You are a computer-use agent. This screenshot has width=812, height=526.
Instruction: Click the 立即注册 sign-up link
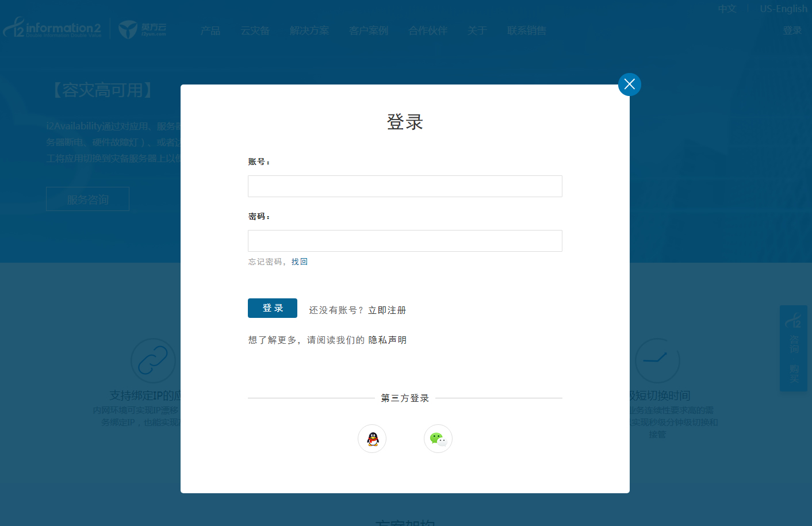click(x=387, y=310)
